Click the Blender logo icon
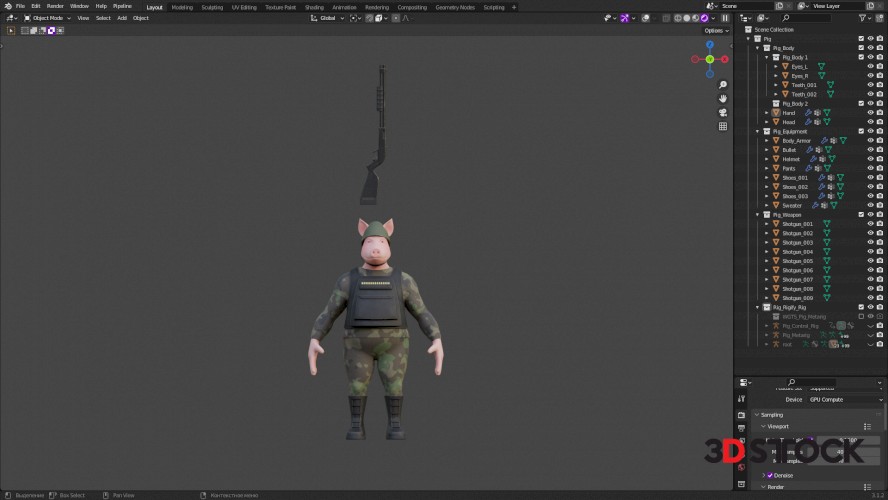The height and width of the screenshot is (500, 888). (x=7, y=6)
